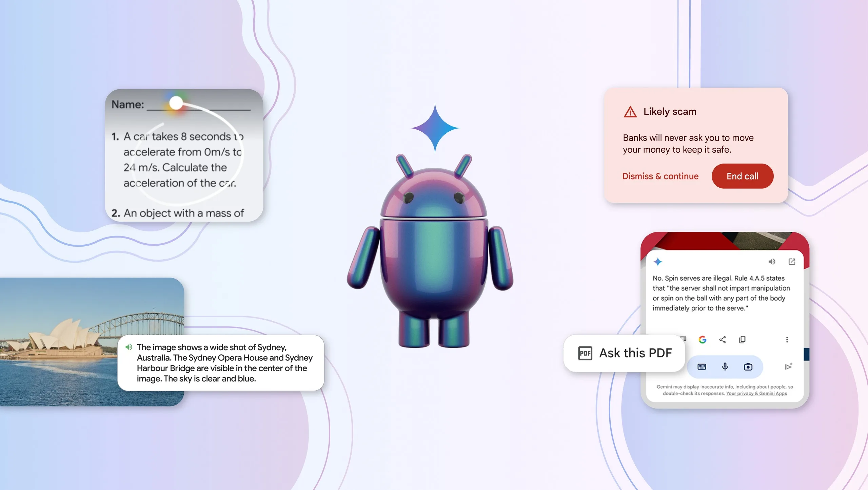The height and width of the screenshot is (490, 868).
Task: Expand the Gemini overlay response area
Action: (x=792, y=261)
